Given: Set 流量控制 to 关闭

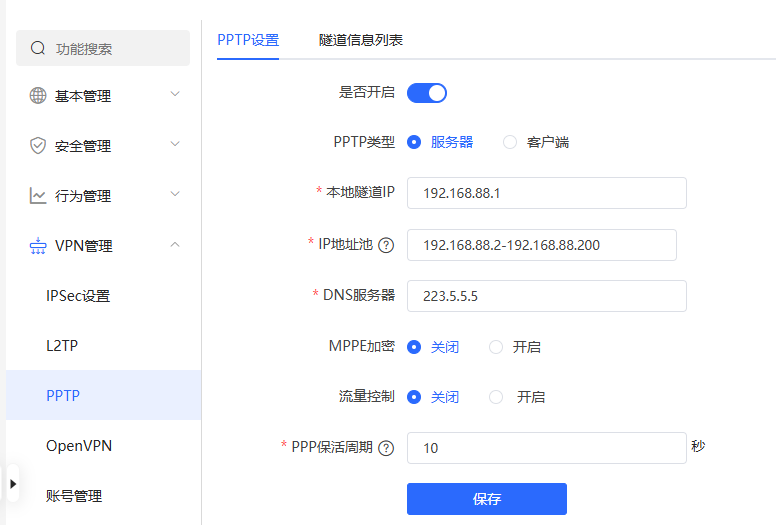Looking at the screenshot, I should point(414,397).
